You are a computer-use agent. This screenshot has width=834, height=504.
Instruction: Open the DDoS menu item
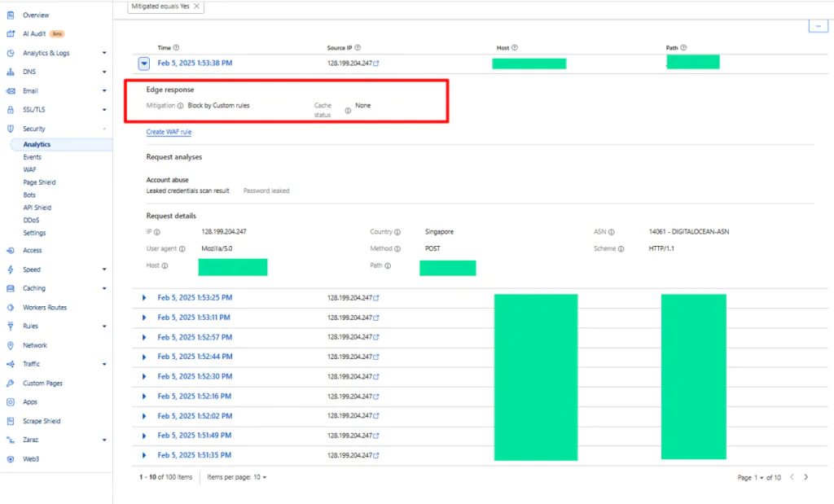(31, 220)
